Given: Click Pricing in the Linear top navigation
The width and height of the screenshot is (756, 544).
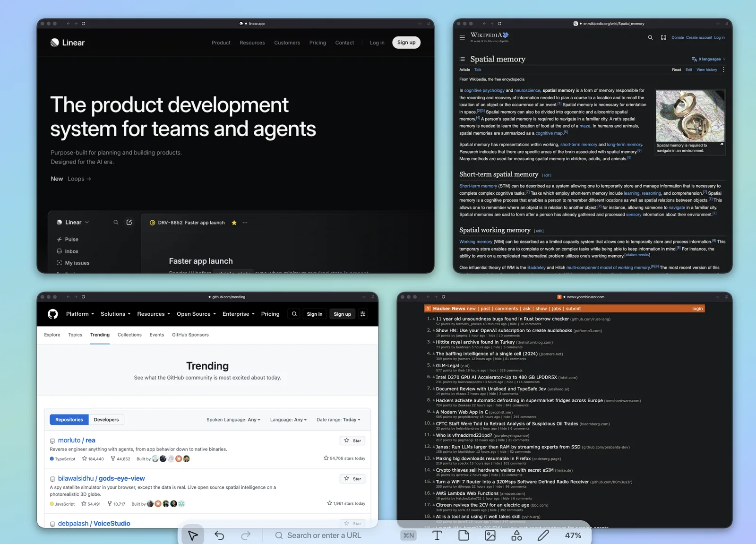Looking at the screenshot, I should 318,43.
